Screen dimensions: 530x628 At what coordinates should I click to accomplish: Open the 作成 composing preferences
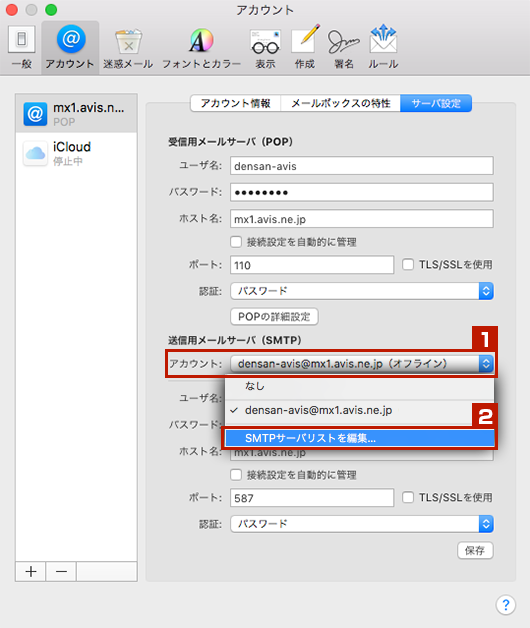click(305, 47)
